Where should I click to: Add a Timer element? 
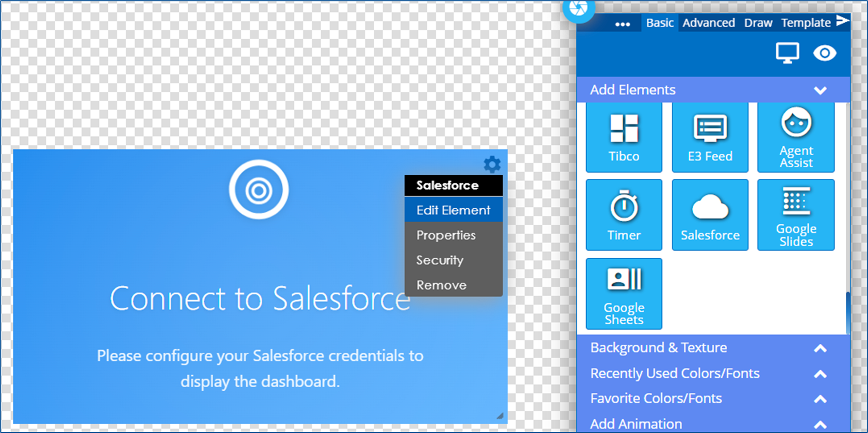pyautogui.click(x=624, y=215)
